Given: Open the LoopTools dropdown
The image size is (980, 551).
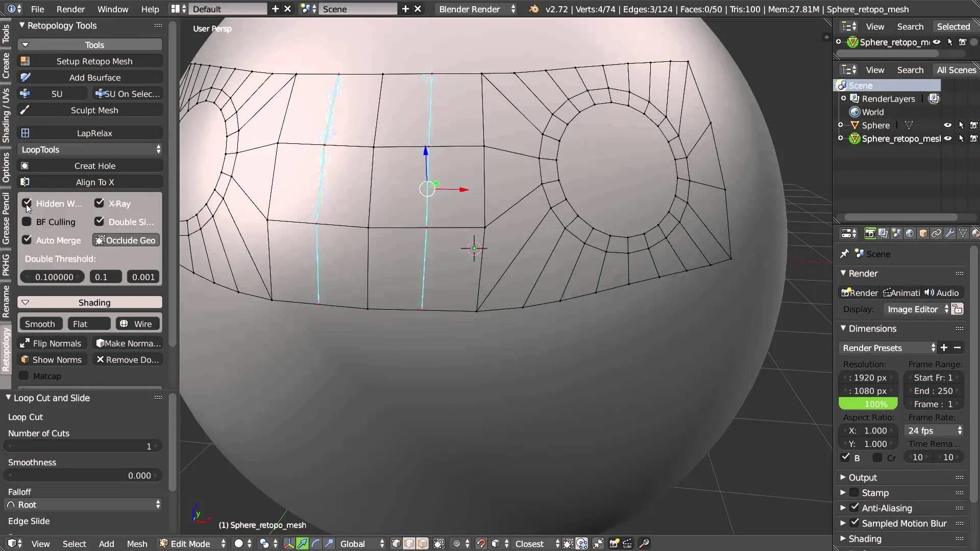Looking at the screenshot, I should pos(90,149).
